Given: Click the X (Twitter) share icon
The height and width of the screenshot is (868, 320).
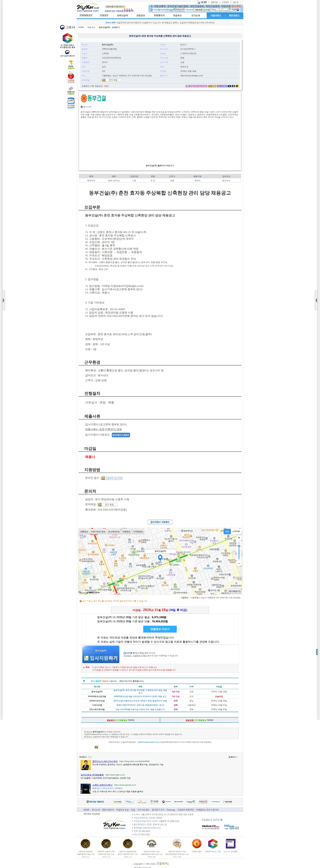Looking at the screenshot, I should (229, 86).
